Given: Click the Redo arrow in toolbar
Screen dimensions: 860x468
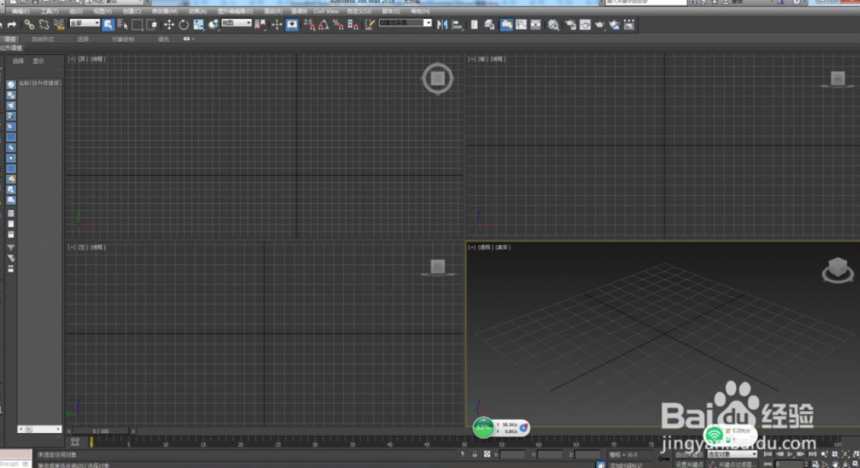Looking at the screenshot, I should pyautogui.click(x=12, y=25).
